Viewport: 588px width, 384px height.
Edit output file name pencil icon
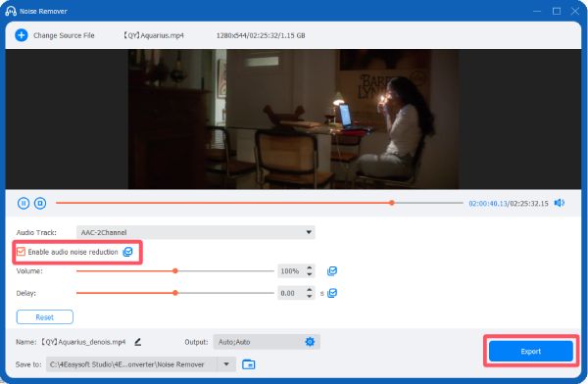tap(137, 342)
